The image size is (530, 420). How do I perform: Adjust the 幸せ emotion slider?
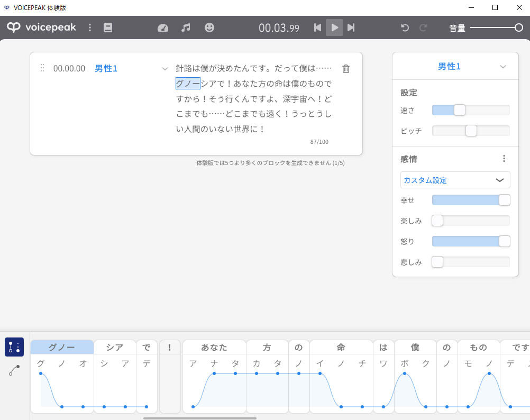pyautogui.click(x=471, y=200)
